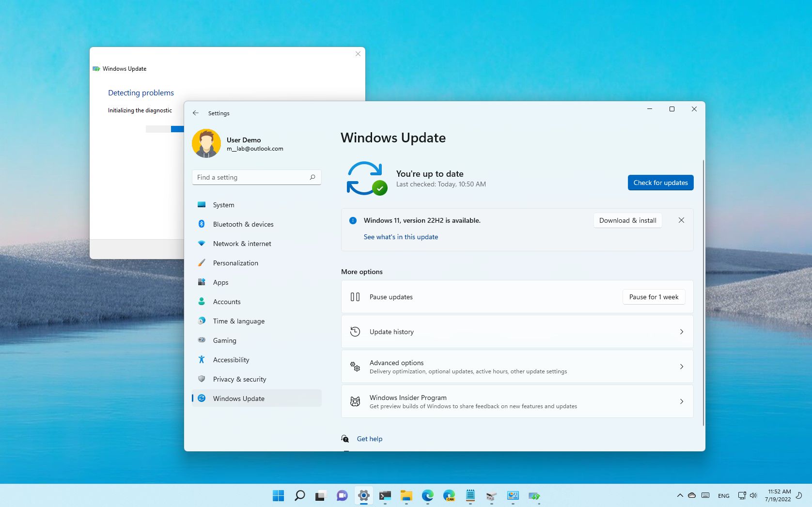Open See what's in this update link

pos(401,237)
